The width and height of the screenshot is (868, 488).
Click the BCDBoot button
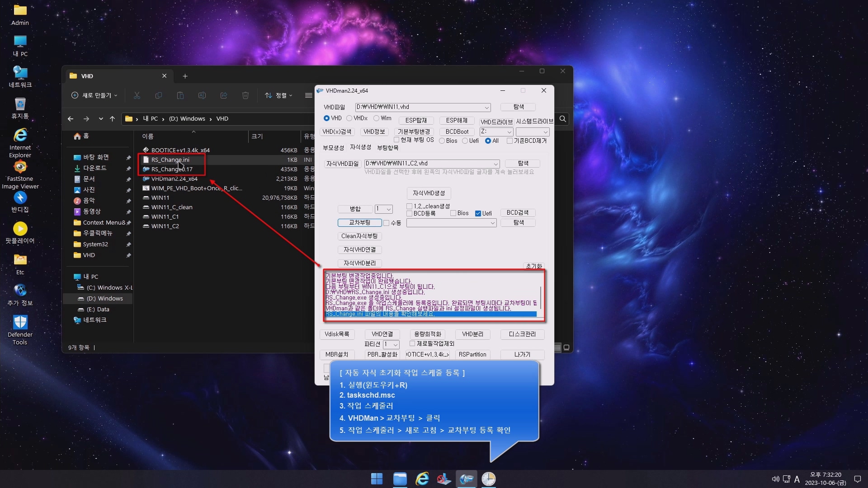tap(457, 132)
